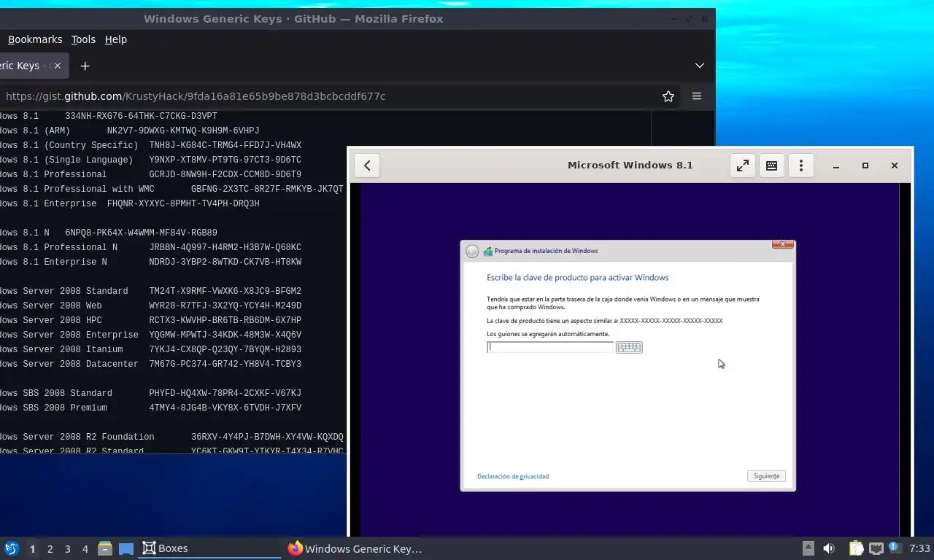Open a new Firefox tab
The height and width of the screenshot is (560, 934).
tap(85, 66)
